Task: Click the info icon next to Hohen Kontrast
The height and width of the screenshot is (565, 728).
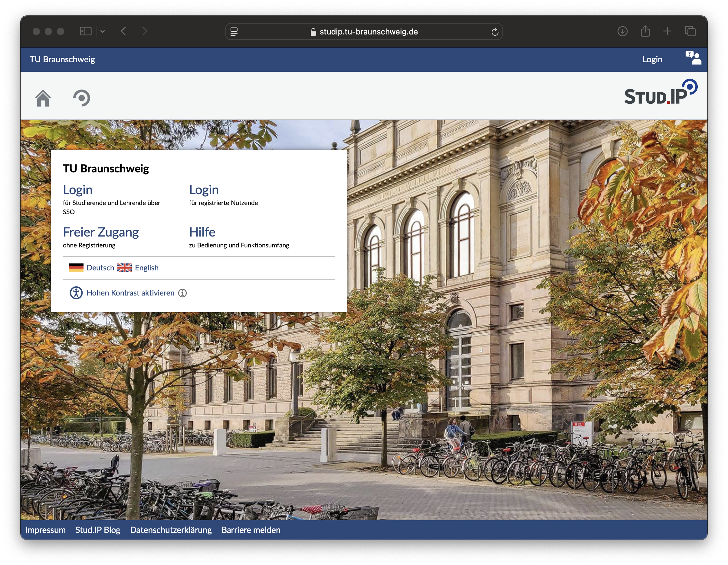Action: [x=182, y=293]
